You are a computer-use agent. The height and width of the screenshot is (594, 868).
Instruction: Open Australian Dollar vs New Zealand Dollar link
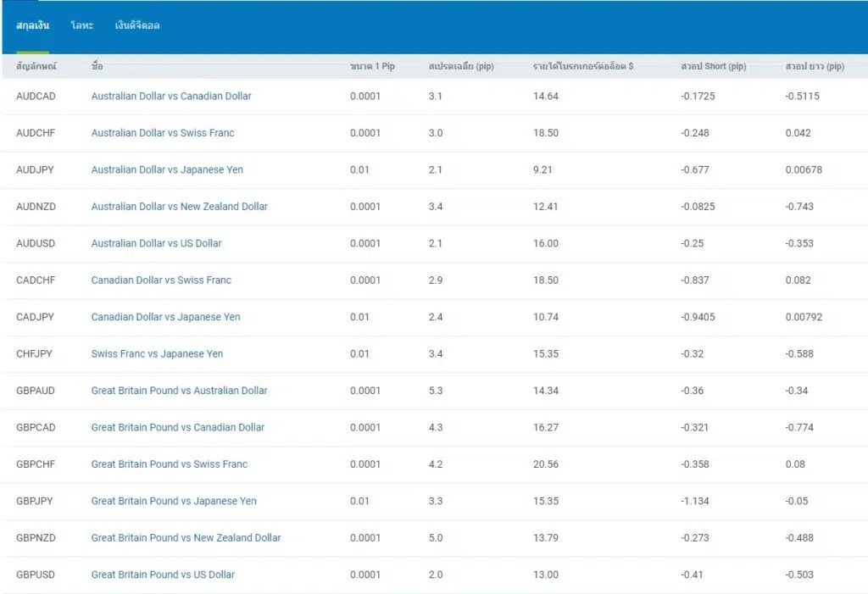180,207
